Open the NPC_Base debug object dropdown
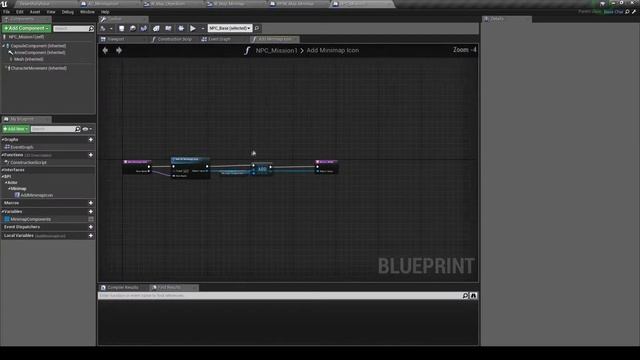Screen dimensions: 640x360 [230, 28]
